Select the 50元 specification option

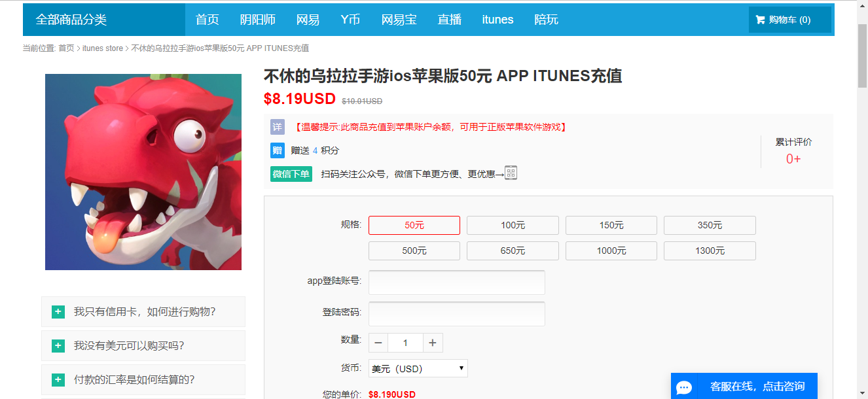pos(414,225)
